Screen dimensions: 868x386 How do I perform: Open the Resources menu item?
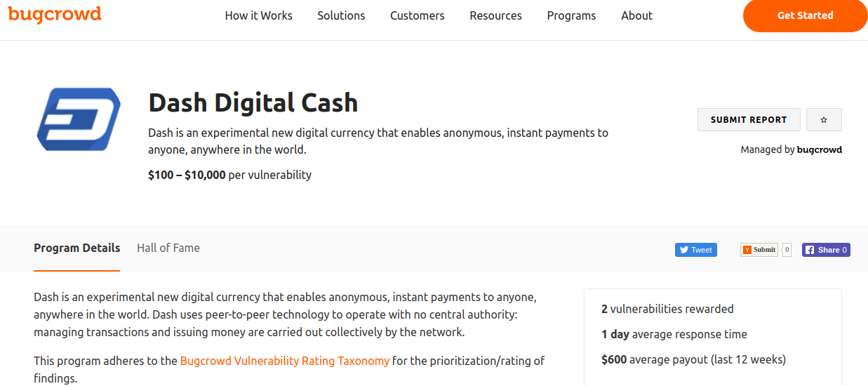495,15
